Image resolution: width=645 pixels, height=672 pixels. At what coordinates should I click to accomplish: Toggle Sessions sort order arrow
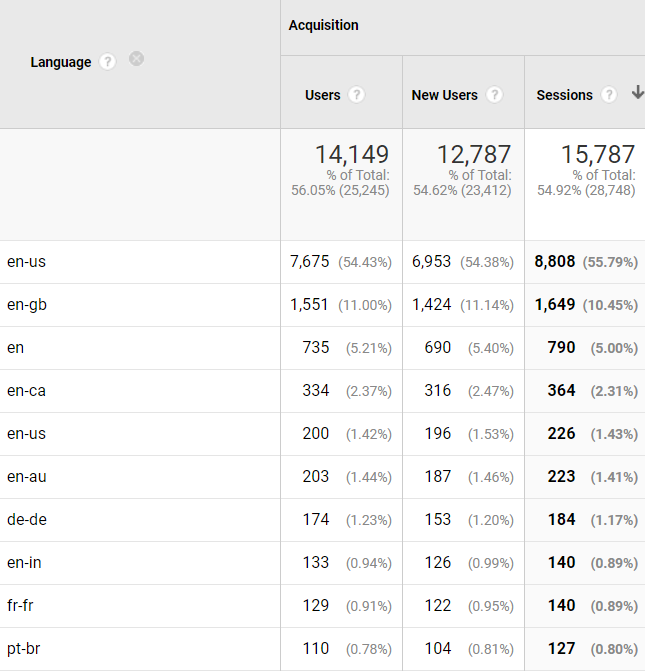pyautogui.click(x=638, y=92)
